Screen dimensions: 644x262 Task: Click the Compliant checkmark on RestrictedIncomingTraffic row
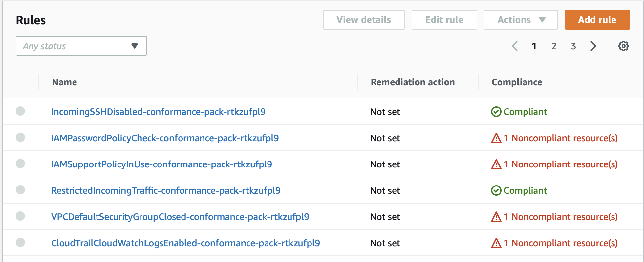(496, 191)
